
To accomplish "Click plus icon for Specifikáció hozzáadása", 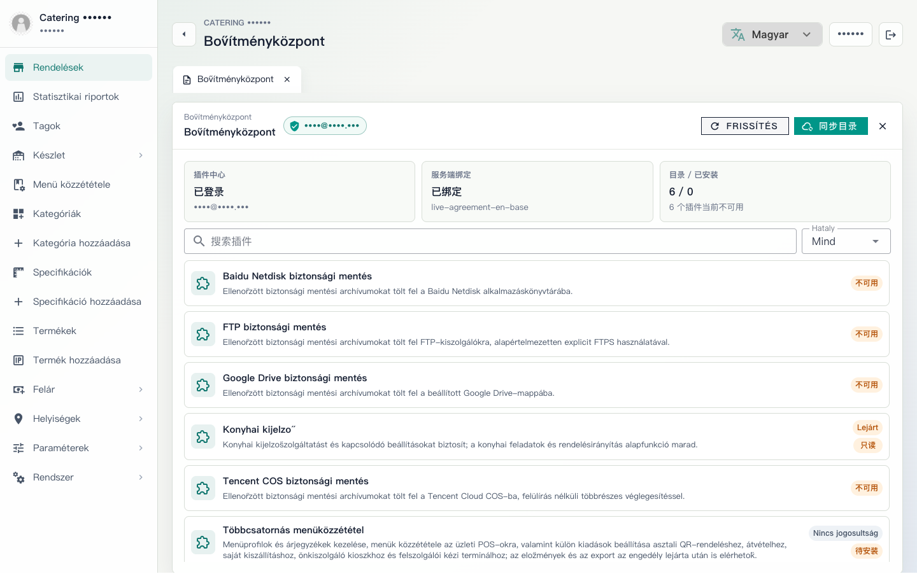I will coord(18,302).
